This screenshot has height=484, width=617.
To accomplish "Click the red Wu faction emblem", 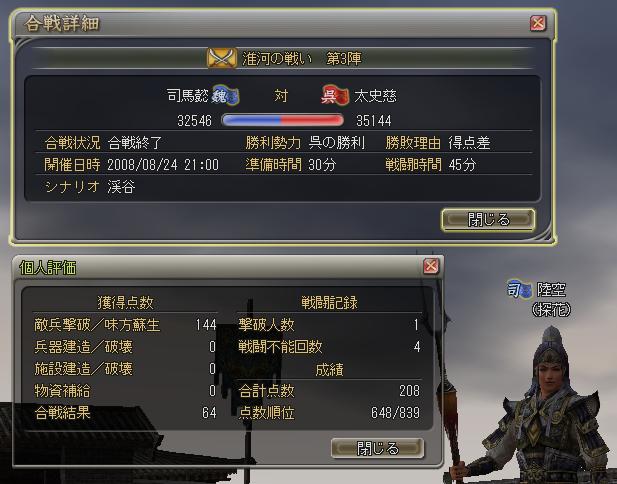I will [x=335, y=96].
